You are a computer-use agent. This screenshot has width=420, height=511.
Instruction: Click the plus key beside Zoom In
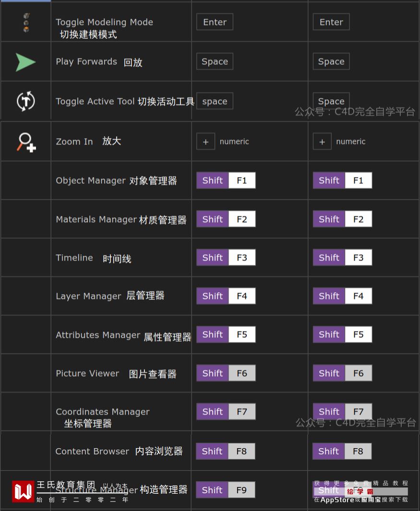coord(205,142)
